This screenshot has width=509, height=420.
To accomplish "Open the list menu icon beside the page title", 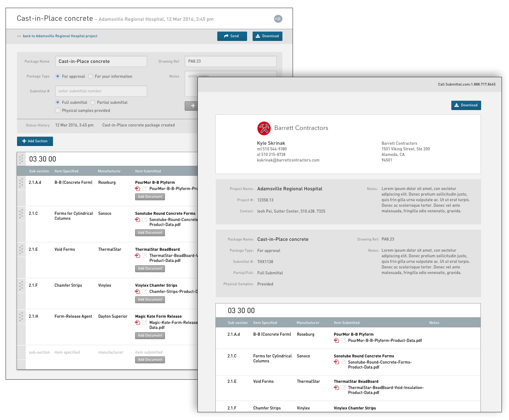I will [278, 19].
